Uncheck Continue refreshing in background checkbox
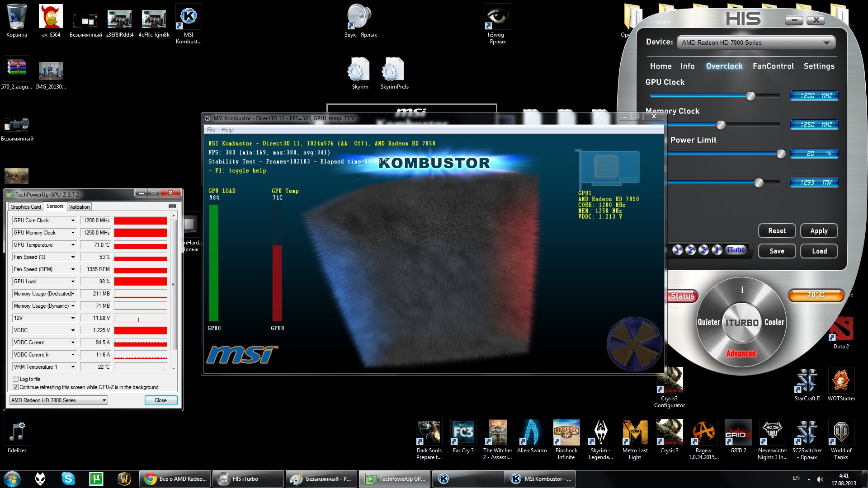The width and height of the screenshot is (868, 488). tap(16, 387)
